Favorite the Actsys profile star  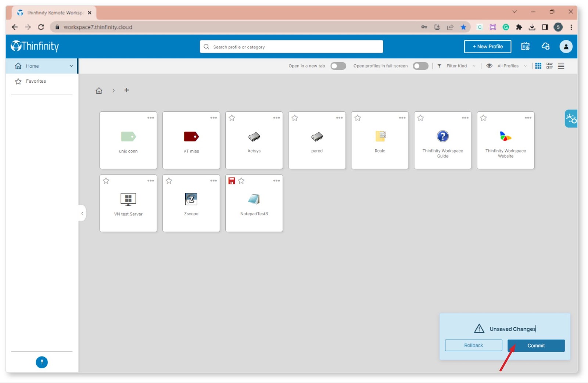tap(232, 118)
